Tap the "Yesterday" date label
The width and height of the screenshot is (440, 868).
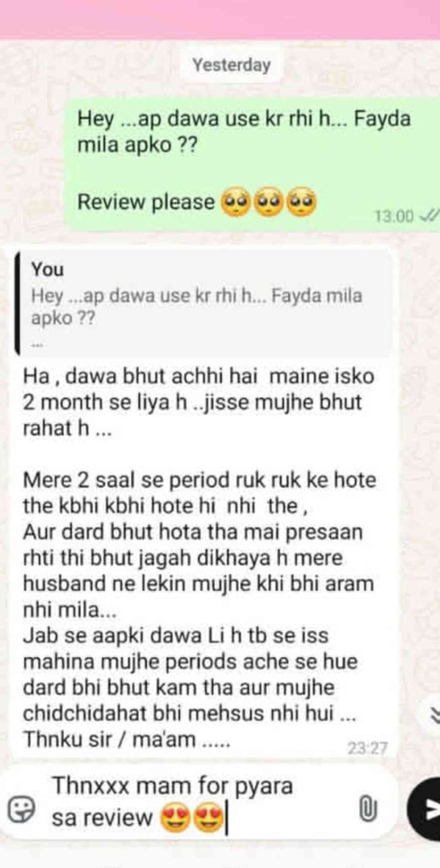click(231, 65)
